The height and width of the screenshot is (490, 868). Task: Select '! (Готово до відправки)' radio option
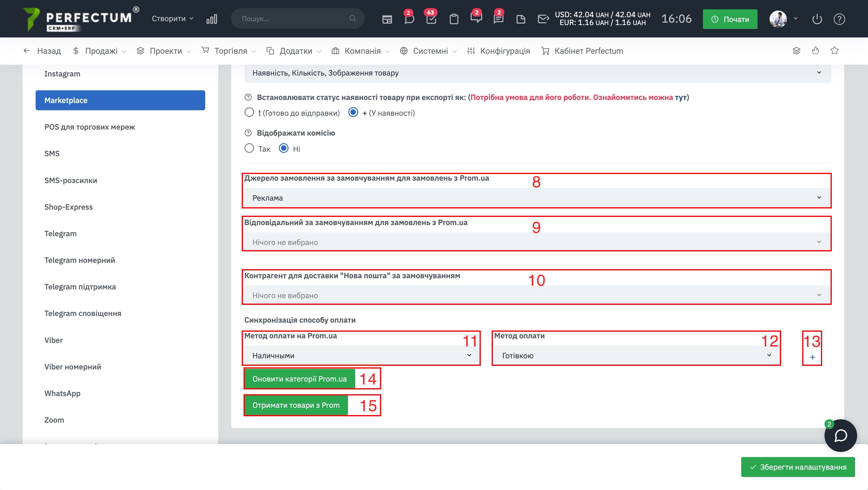(x=249, y=112)
